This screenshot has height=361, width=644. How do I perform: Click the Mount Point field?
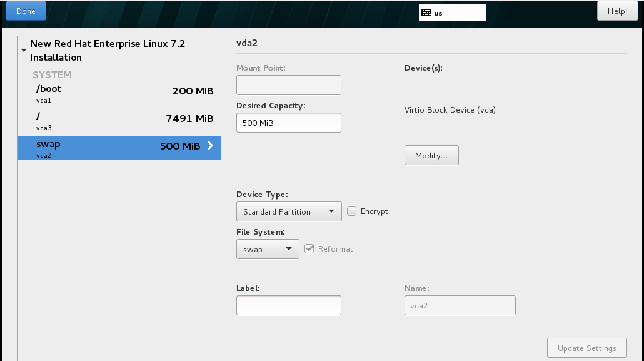[289, 85]
